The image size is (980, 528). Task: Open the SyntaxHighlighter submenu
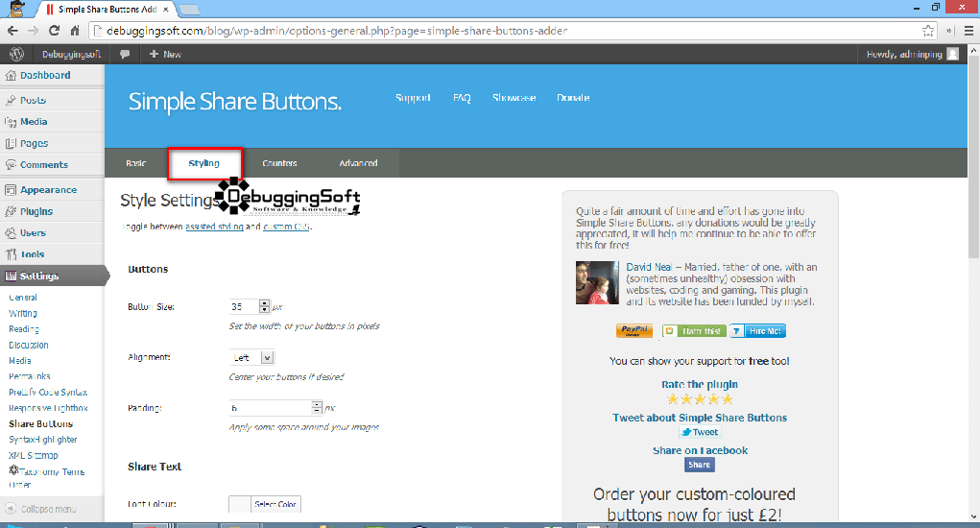(43, 440)
